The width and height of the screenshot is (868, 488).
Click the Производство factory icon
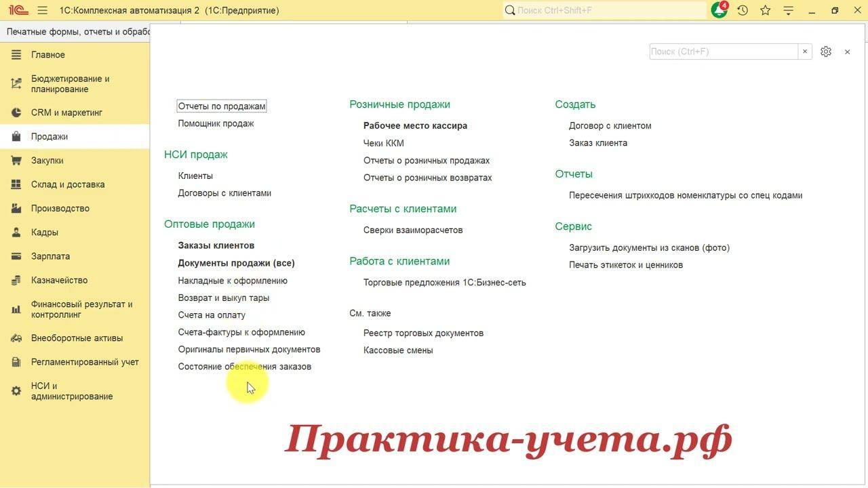16,208
